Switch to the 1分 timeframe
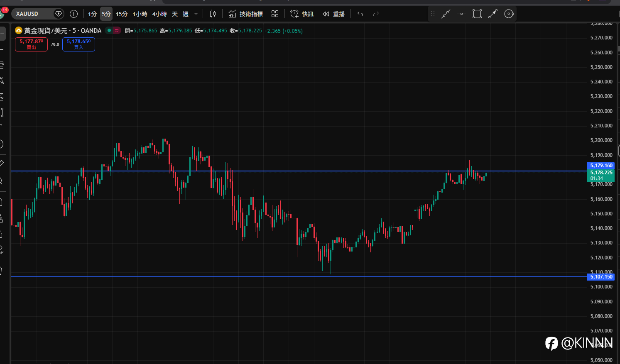 tap(92, 14)
